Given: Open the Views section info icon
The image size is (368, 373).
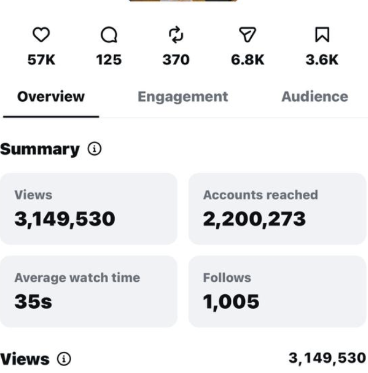Looking at the screenshot, I should [x=64, y=359].
